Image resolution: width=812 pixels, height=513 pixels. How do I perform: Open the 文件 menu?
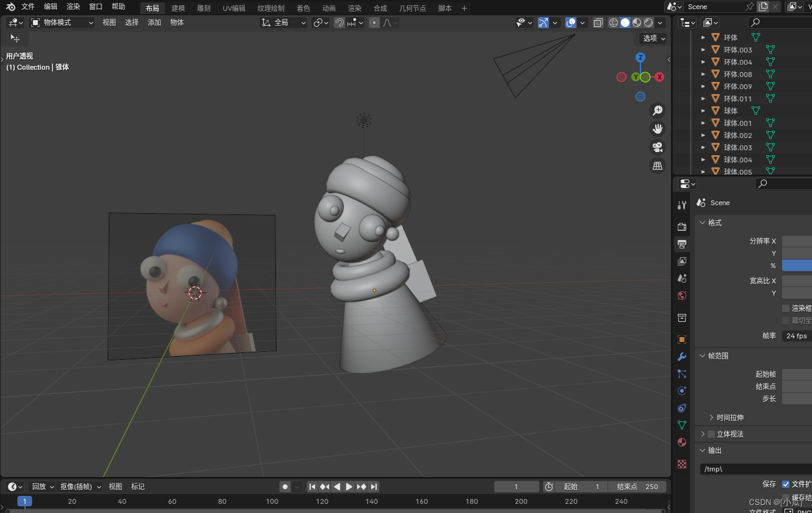coord(28,7)
